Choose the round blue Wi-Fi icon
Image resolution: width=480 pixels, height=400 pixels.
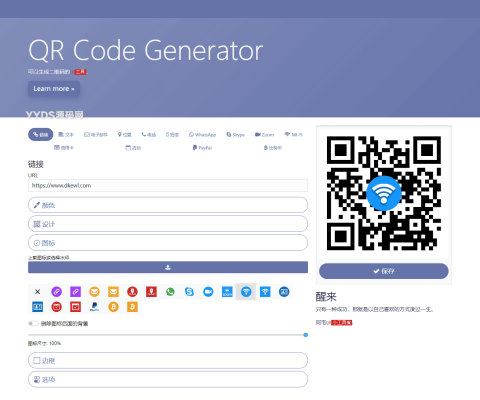coord(246,292)
